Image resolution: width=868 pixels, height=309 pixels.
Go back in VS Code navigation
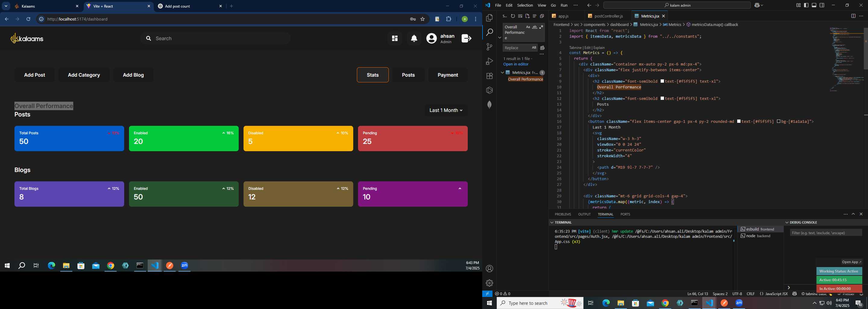[589, 5]
